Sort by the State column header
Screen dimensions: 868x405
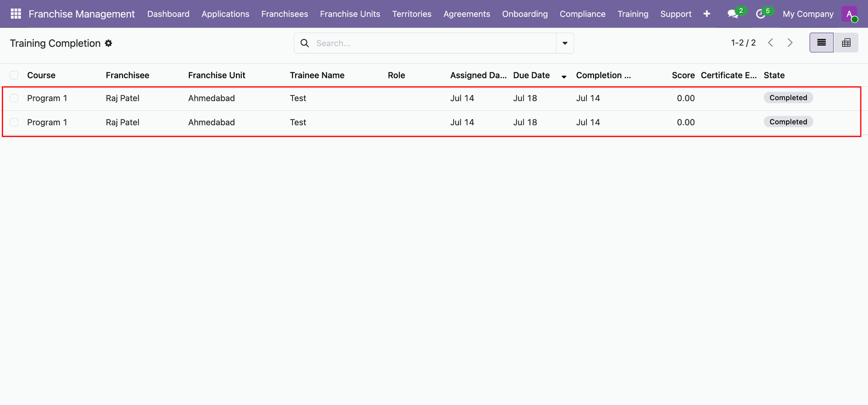(x=774, y=75)
